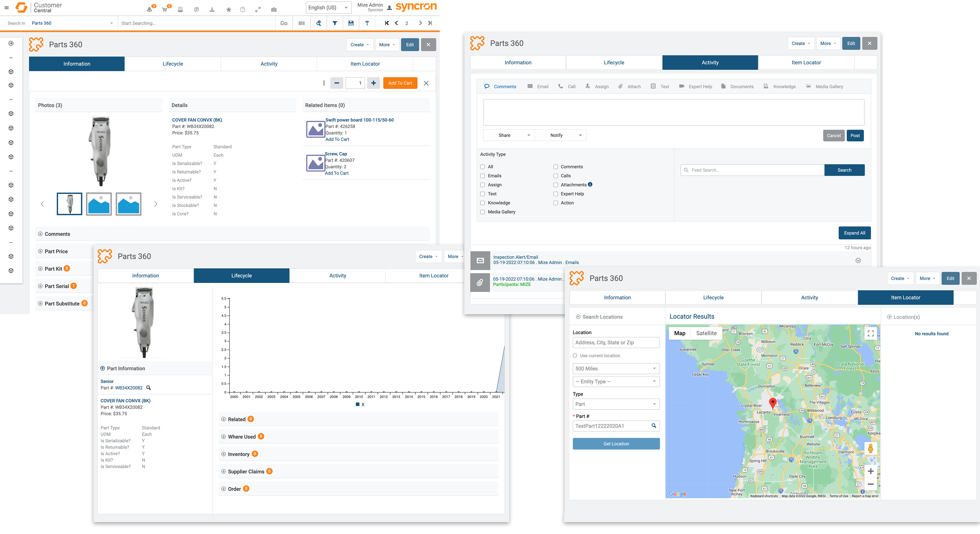Open the Attach paperclip action in Activity

(629, 87)
